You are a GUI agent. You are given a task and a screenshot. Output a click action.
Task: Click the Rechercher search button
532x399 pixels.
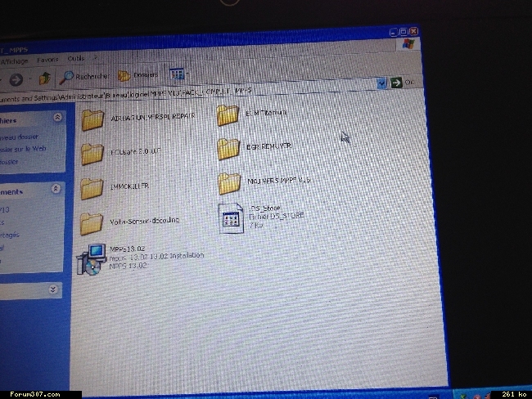(x=84, y=78)
